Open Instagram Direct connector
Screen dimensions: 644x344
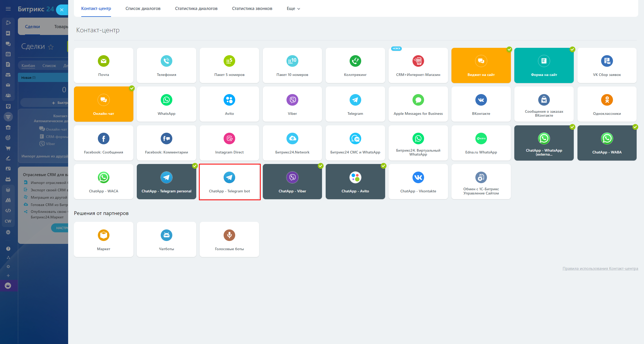229,143
